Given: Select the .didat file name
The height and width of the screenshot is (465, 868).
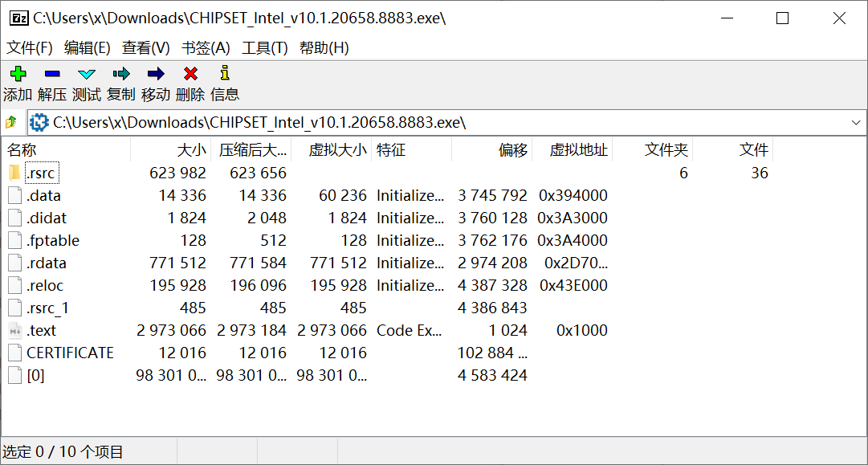Looking at the screenshot, I should 47,218.
